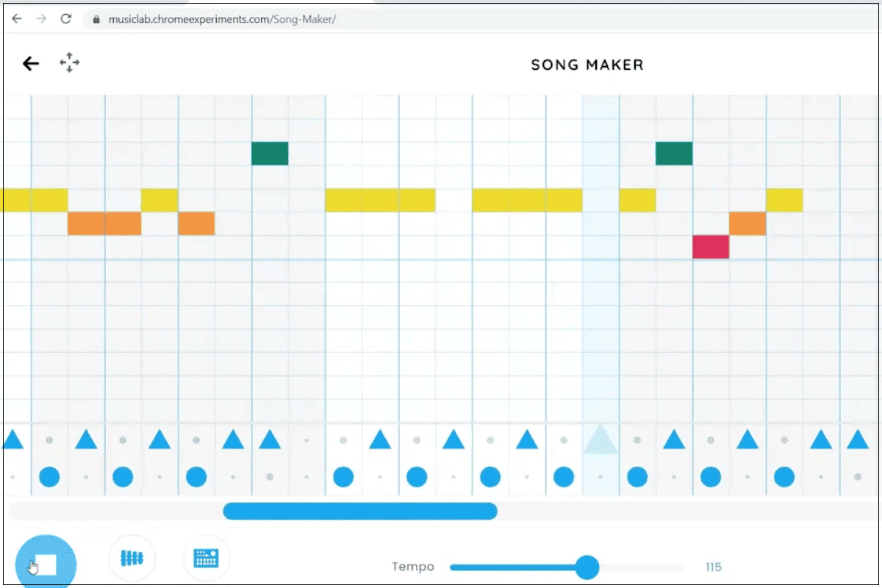Open site info via the padlock icon
The image size is (882, 588).
96,19
